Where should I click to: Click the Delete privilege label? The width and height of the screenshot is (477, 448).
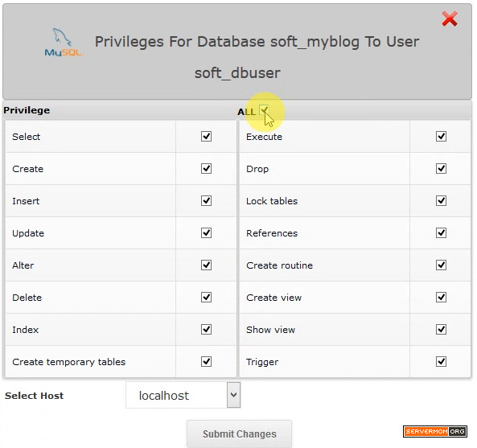pyautogui.click(x=27, y=298)
